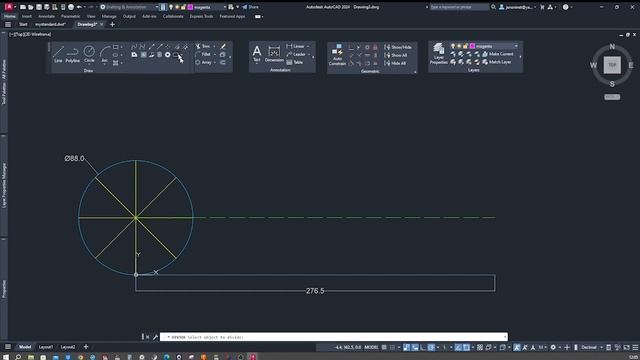Toggle layer lock icon in Layers panel
Viewport: 640px width, 360px height.
[x=465, y=46]
